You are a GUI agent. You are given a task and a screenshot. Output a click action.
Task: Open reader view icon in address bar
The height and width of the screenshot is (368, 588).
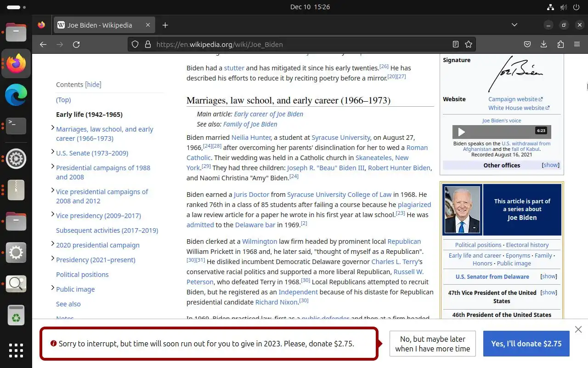tap(455, 45)
